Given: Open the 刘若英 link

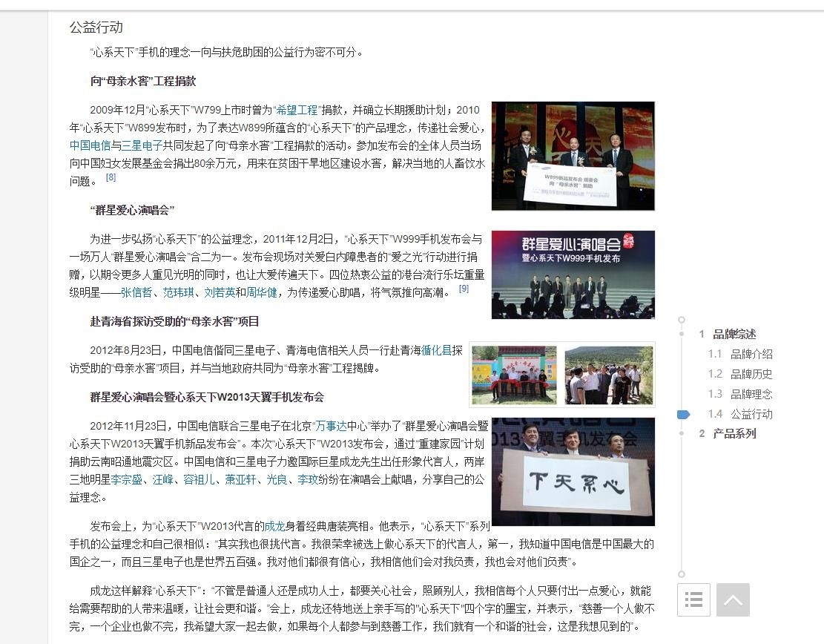Looking at the screenshot, I should (x=220, y=292).
